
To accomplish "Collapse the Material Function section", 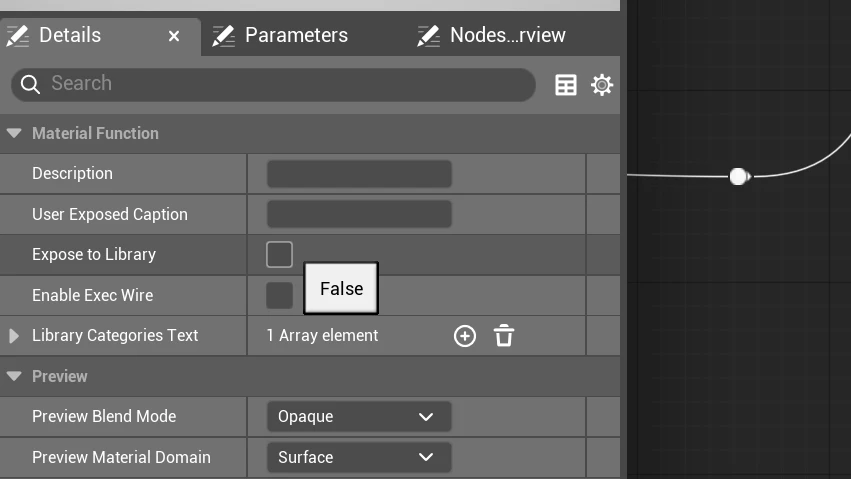I will (x=14, y=133).
